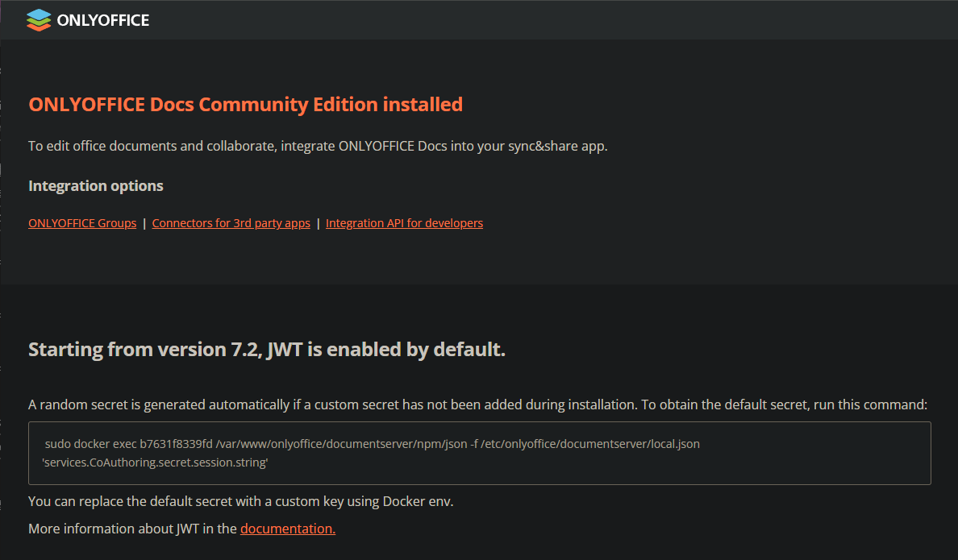The height and width of the screenshot is (560, 958).
Task: Follow the JWT documentation link
Action: coord(287,529)
